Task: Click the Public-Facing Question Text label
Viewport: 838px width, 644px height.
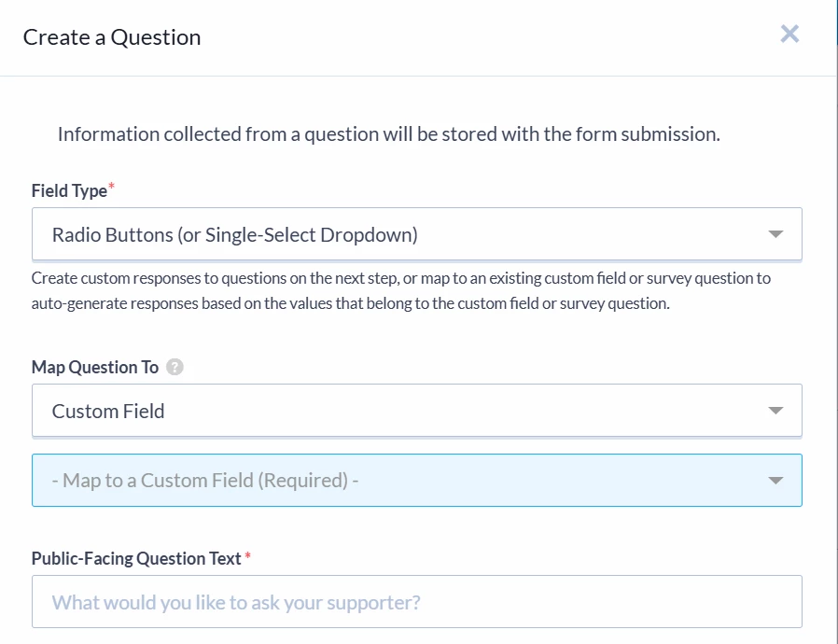Action: coord(136,558)
